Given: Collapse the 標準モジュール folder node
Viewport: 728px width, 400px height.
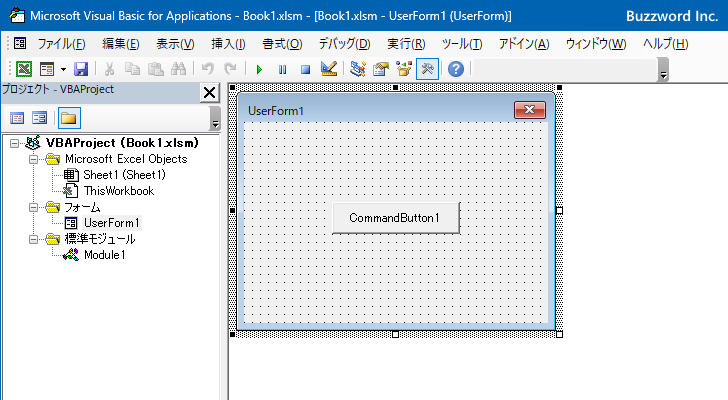Looking at the screenshot, I should (x=33, y=239).
